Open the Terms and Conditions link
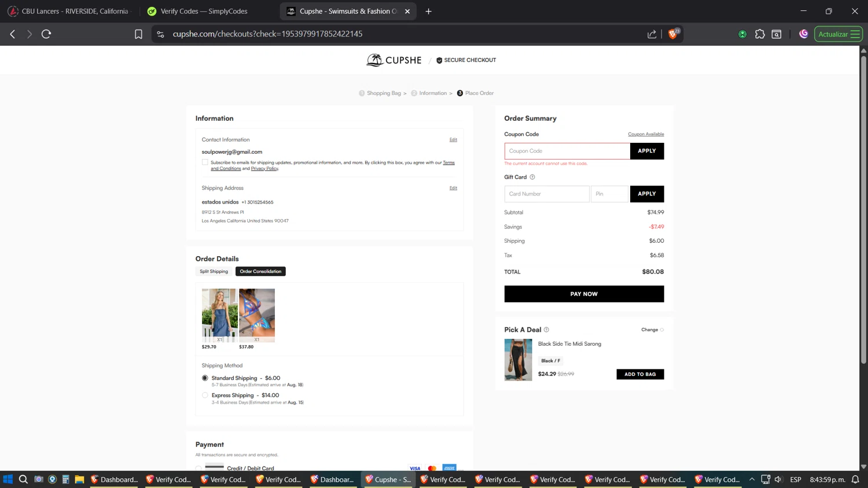The width and height of the screenshot is (868, 488). [x=449, y=162]
